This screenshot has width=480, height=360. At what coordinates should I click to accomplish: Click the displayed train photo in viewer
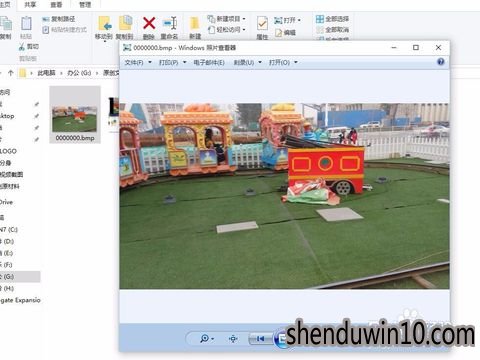click(284, 196)
